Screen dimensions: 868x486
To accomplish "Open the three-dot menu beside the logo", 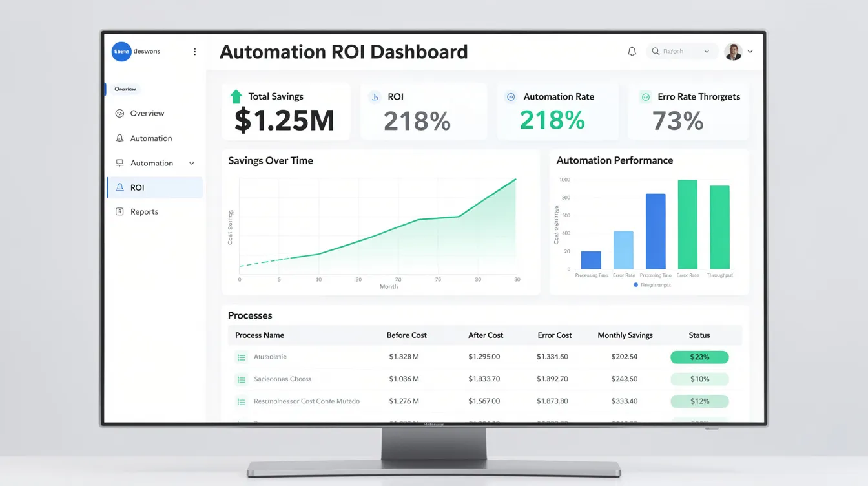I will pyautogui.click(x=194, y=51).
